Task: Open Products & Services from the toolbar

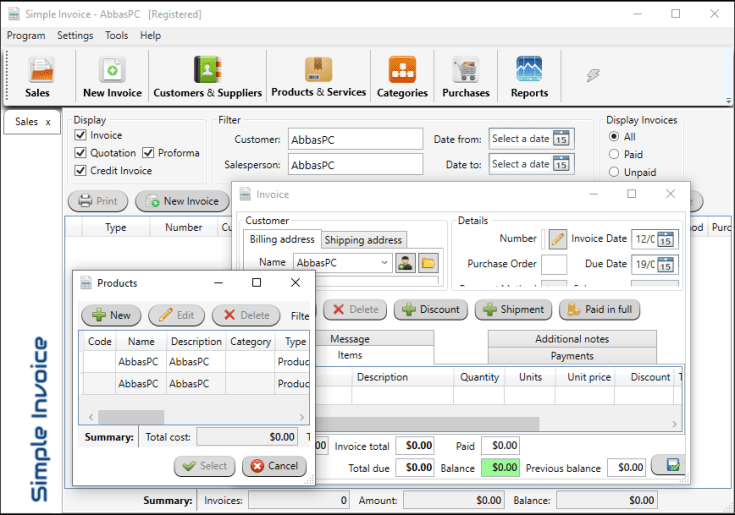Action: pyautogui.click(x=318, y=76)
